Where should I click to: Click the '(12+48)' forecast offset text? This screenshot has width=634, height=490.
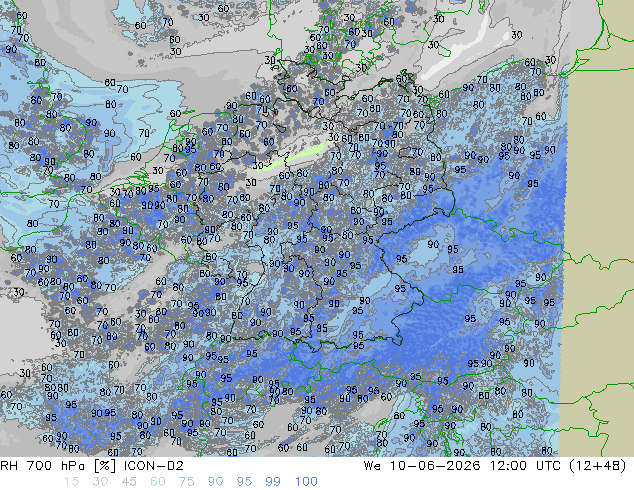(x=598, y=466)
